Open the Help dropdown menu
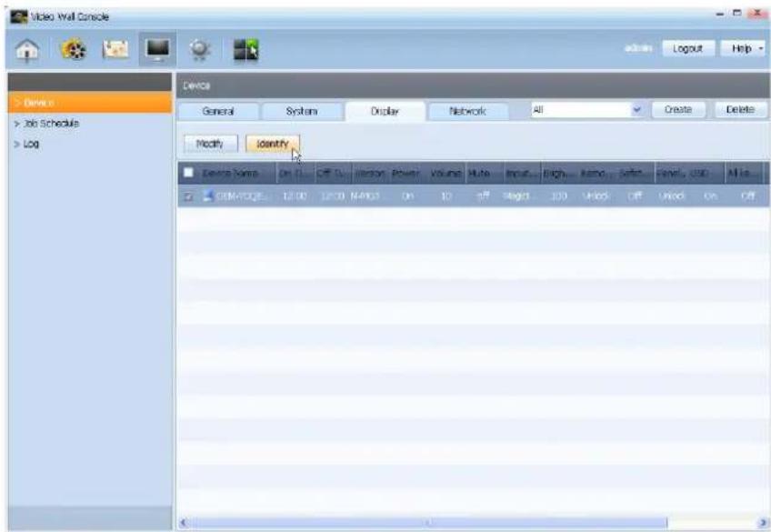Viewport: 771px width, 532px height. point(744,48)
